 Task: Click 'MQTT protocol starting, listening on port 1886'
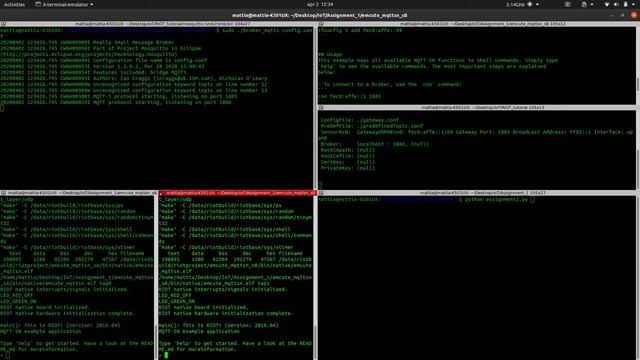tap(162, 102)
